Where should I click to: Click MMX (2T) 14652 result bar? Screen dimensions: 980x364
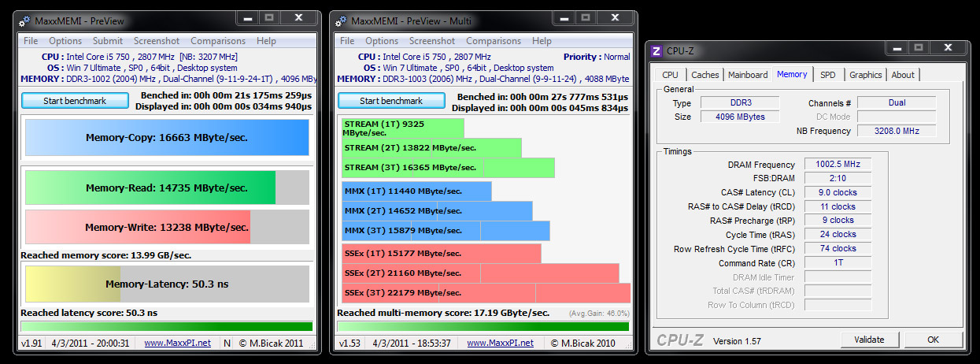[x=437, y=211]
